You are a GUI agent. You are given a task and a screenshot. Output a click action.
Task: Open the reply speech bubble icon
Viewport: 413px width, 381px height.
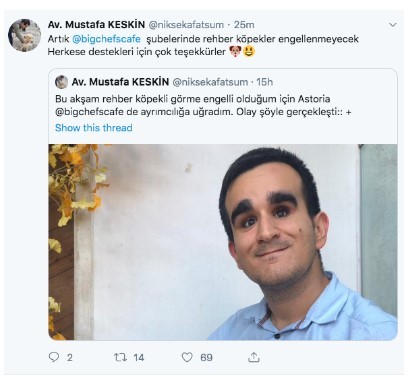click(x=54, y=357)
